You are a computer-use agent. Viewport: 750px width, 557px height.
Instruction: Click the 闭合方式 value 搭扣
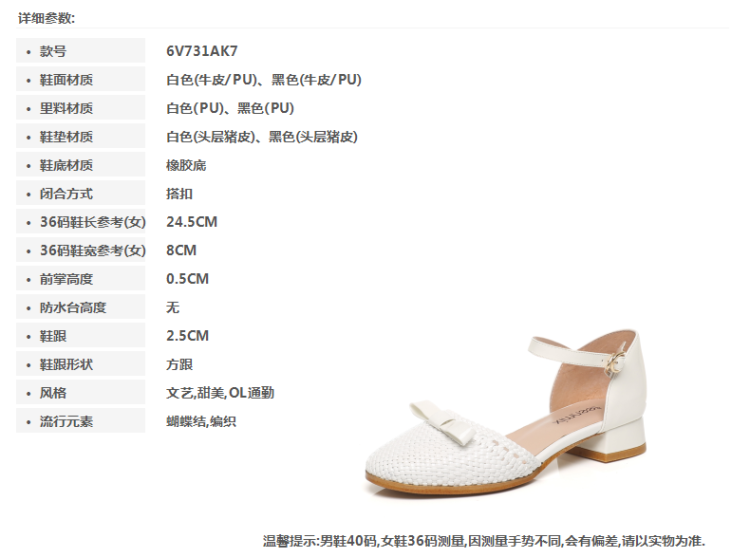[179, 194]
